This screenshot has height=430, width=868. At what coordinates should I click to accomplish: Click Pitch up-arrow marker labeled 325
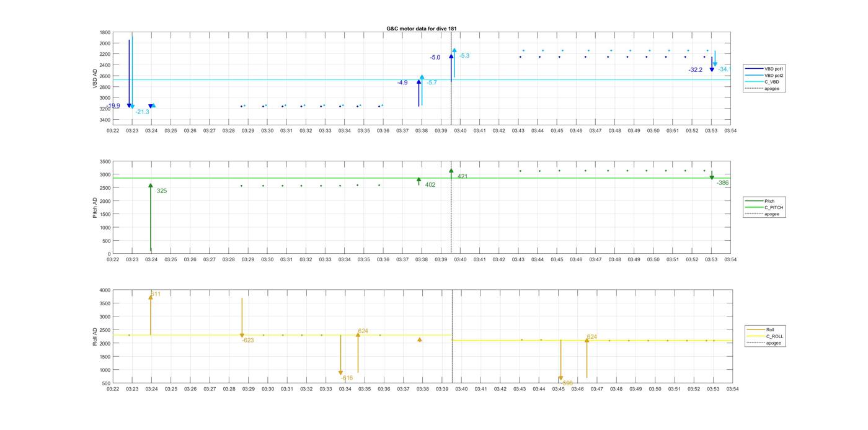point(151,186)
